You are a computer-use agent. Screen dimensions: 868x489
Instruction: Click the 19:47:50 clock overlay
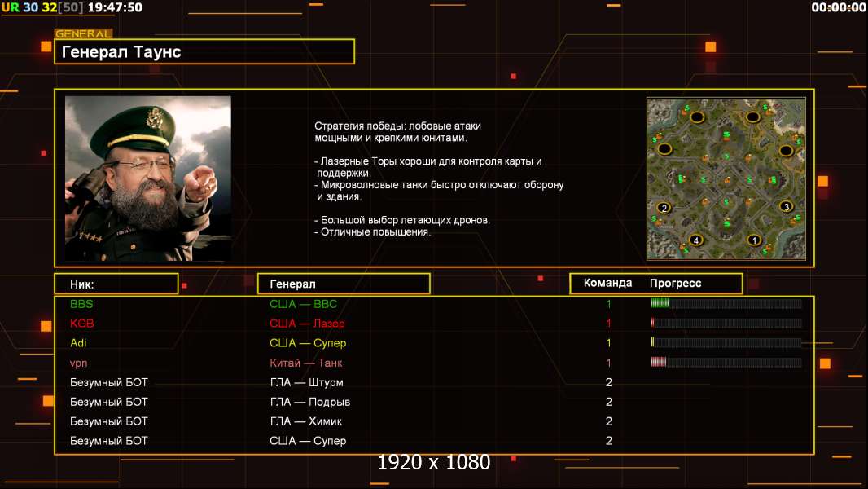pos(115,7)
